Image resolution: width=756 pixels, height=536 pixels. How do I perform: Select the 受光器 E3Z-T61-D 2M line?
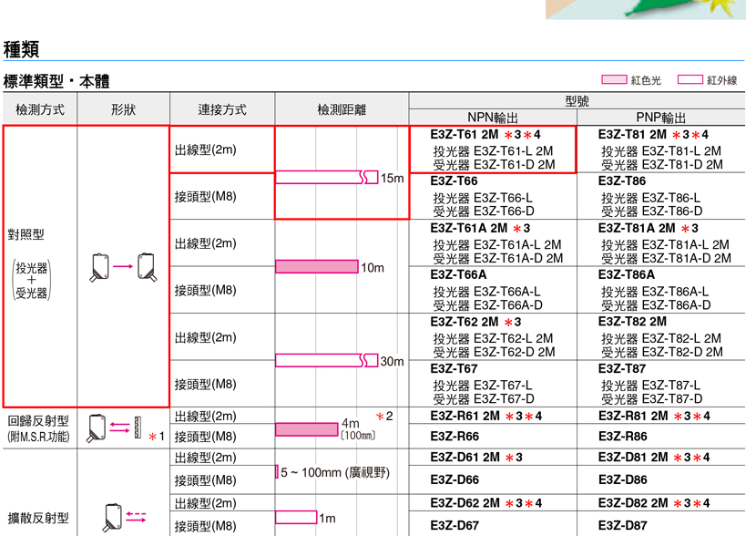point(494,164)
